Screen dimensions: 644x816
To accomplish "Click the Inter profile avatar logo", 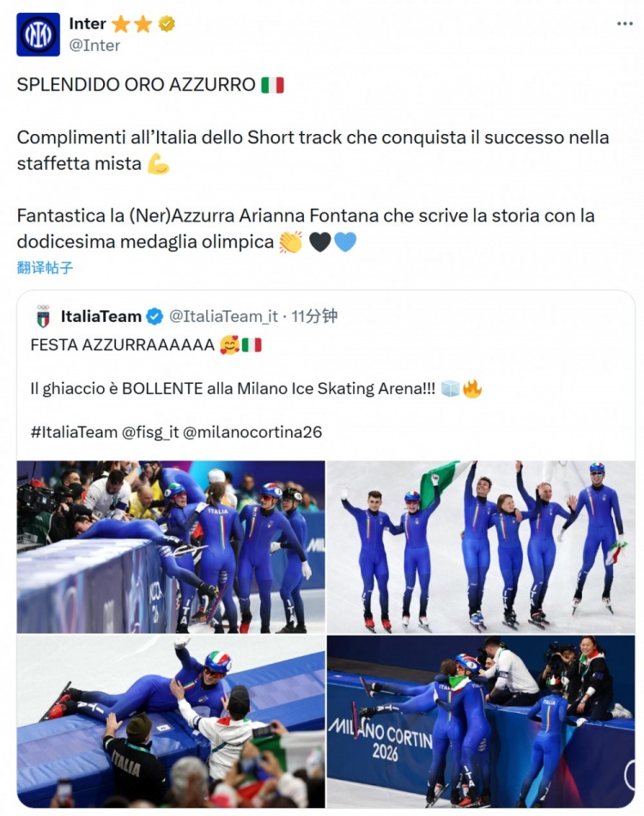I will coord(39,34).
